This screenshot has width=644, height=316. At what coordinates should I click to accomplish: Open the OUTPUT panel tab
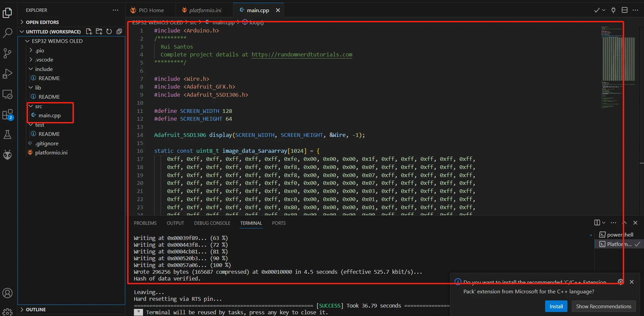(x=176, y=223)
